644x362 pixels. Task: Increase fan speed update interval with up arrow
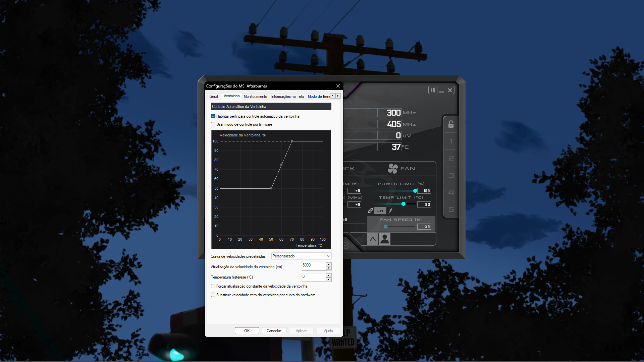point(329,264)
